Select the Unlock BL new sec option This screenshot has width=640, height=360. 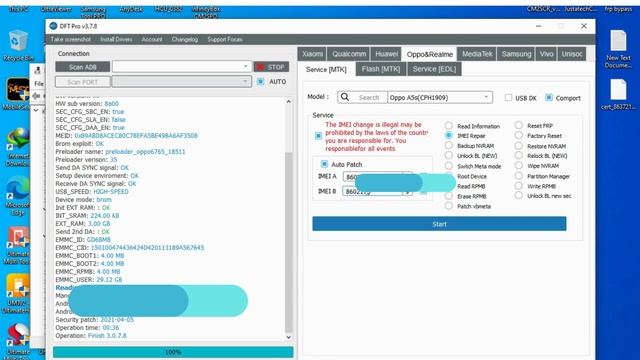pos(518,196)
